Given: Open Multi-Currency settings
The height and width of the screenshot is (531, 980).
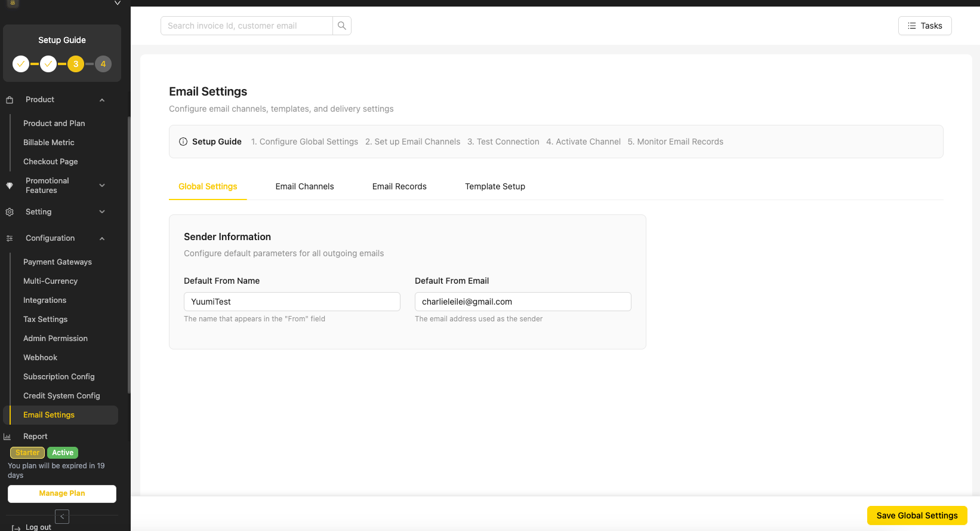Looking at the screenshot, I should pyautogui.click(x=51, y=281).
